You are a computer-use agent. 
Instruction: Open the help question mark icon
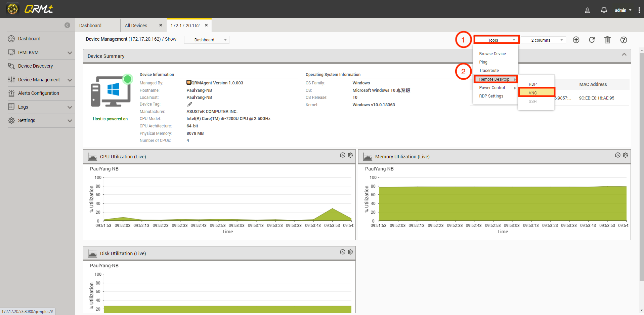point(623,40)
